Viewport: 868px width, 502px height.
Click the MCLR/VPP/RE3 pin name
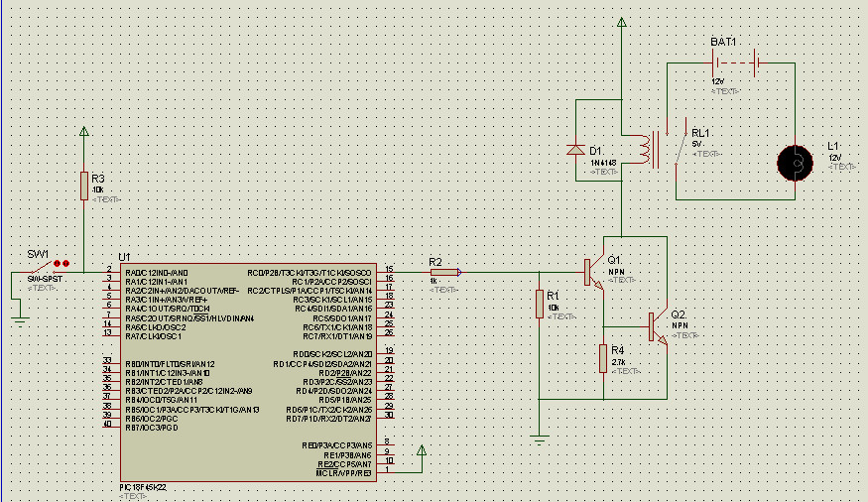click(x=344, y=473)
